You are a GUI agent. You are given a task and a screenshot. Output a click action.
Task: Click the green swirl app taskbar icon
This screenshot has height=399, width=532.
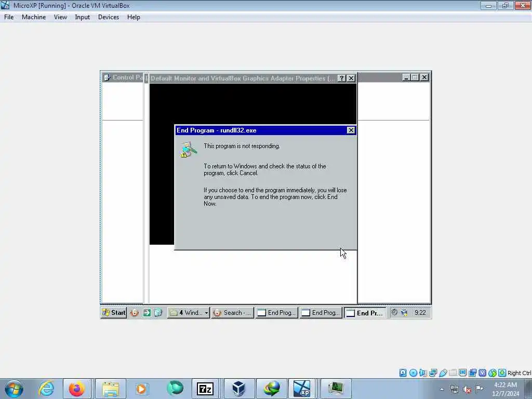tap(175, 389)
